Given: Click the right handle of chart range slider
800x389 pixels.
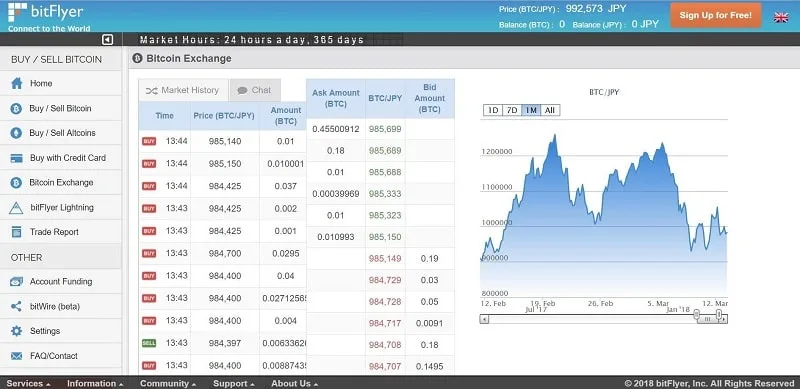Looking at the screenshot, I should pos(718,315).
